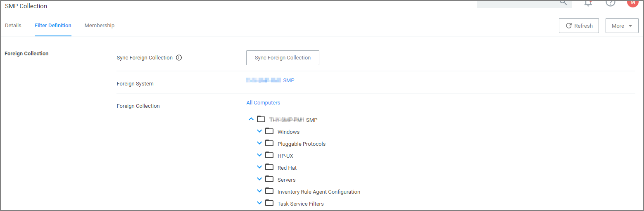Open the notifications bell

click(588, 3)
